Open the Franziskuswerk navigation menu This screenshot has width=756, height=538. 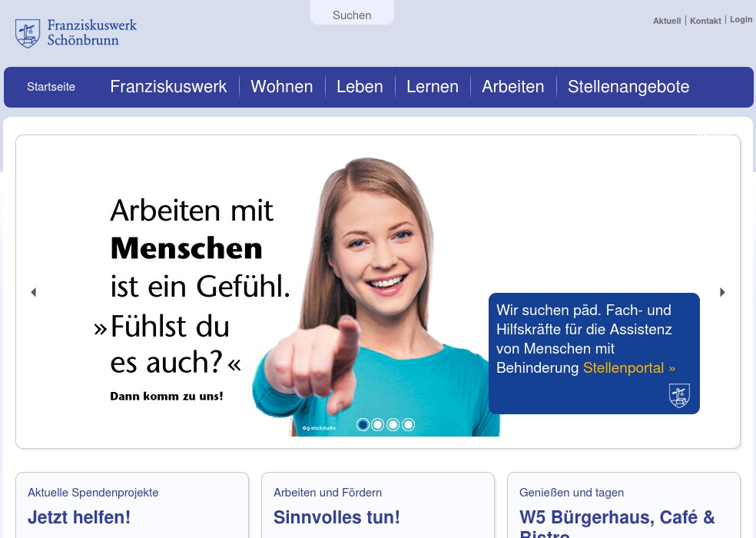(x=168, y=87)
